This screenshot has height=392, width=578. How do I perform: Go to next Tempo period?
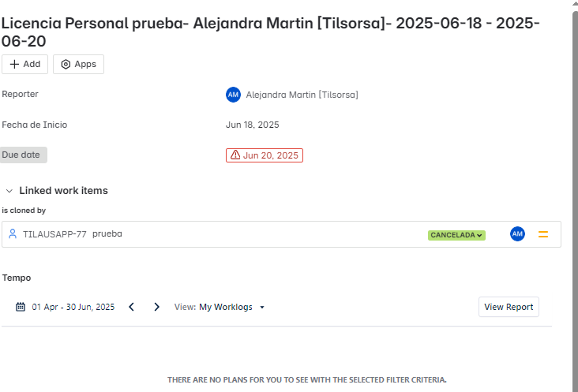[x=156, y=307]
